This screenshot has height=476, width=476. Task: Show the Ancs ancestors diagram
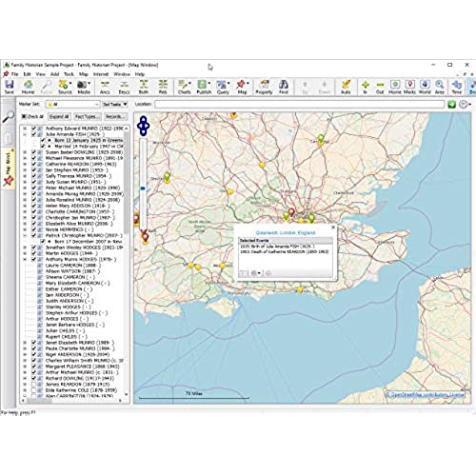click(105, 87)
